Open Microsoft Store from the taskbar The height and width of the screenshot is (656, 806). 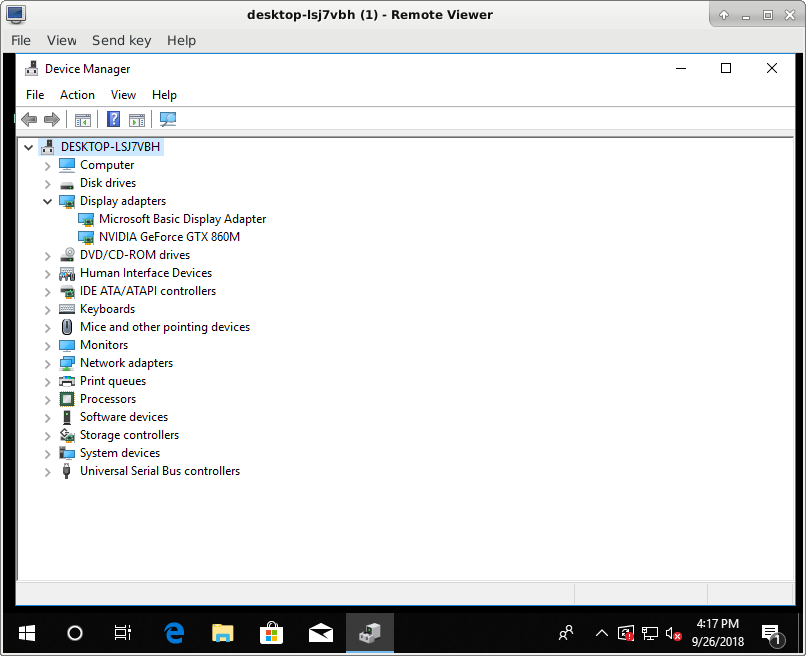[x=271, y=633]
